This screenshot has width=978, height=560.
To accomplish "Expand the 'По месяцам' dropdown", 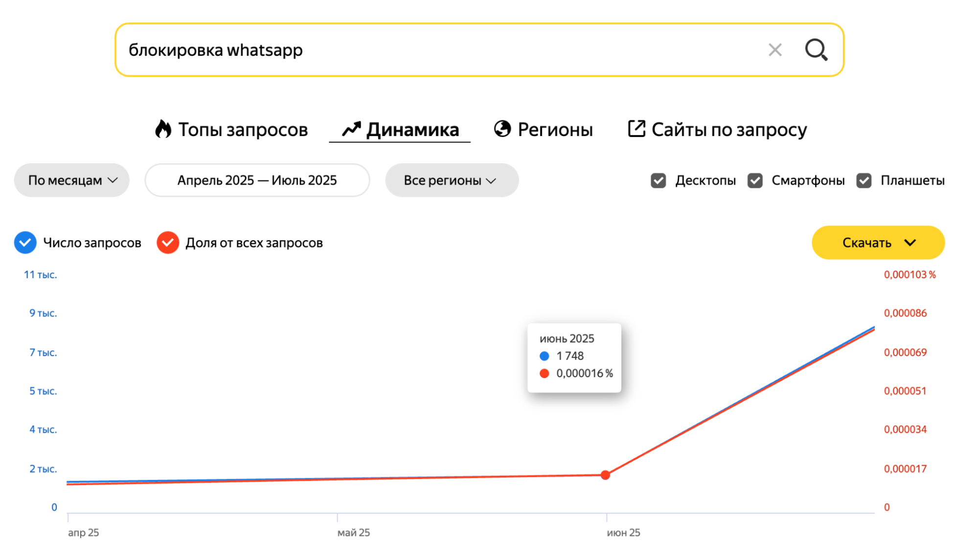I will [72, 180].
